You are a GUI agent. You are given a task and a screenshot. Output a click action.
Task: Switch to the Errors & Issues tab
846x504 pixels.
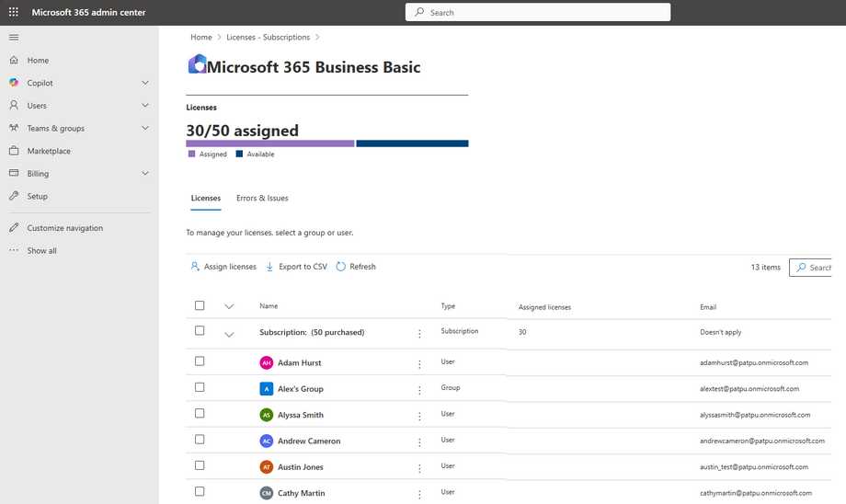(262, 198)
